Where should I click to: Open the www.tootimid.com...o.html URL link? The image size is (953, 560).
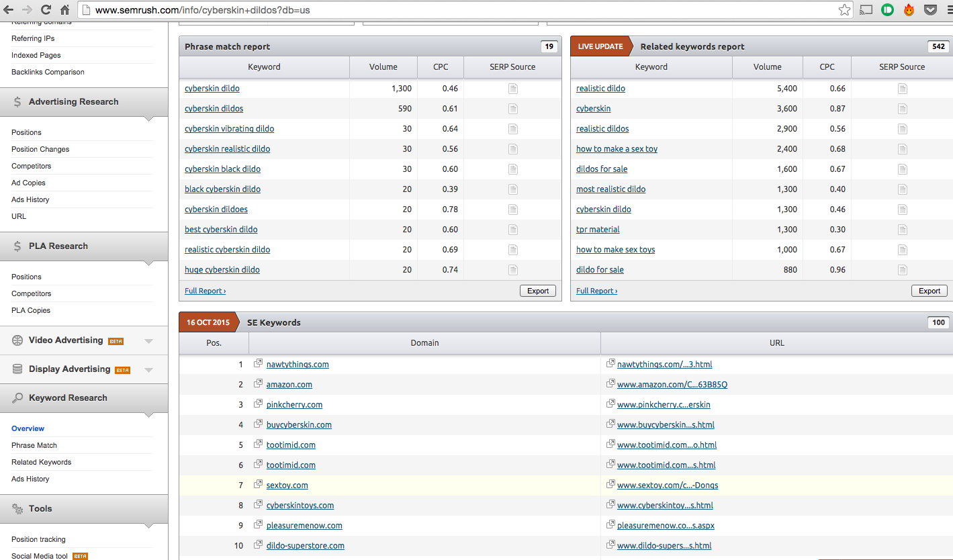click(x=667, y=445)
